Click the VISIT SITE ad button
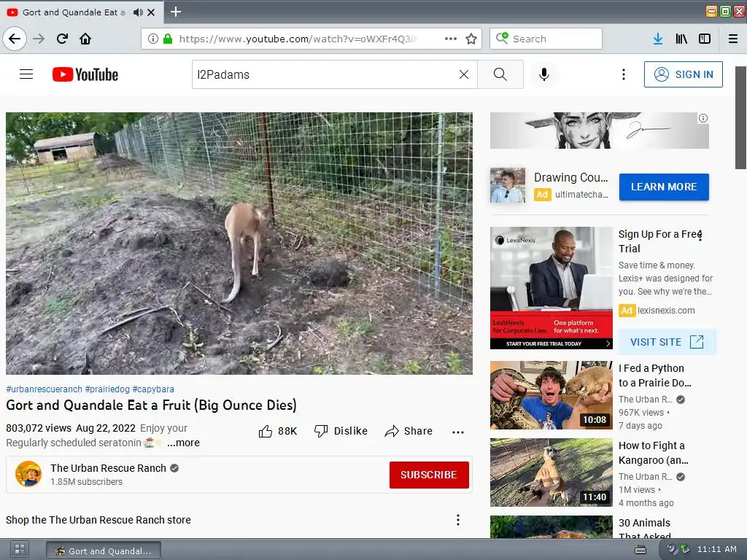Image resolution: width=747 pixels, height=560 pixels. click(x=667, y=342)
